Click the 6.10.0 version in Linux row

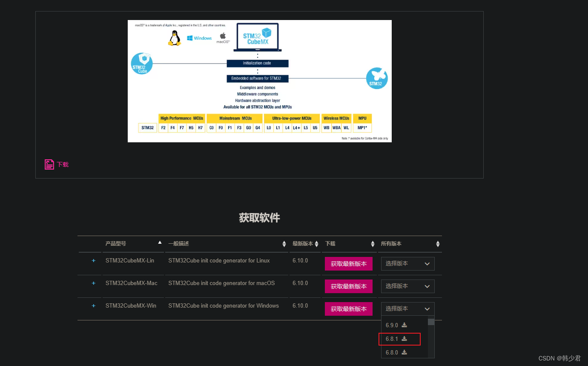(x=300, y=260)
